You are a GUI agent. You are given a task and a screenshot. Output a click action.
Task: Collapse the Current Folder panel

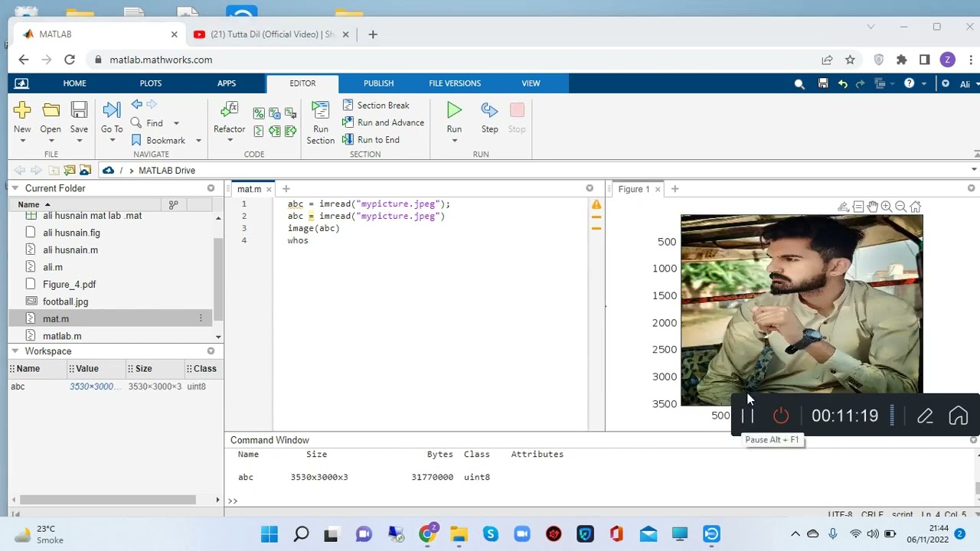(x=15, y=188)
